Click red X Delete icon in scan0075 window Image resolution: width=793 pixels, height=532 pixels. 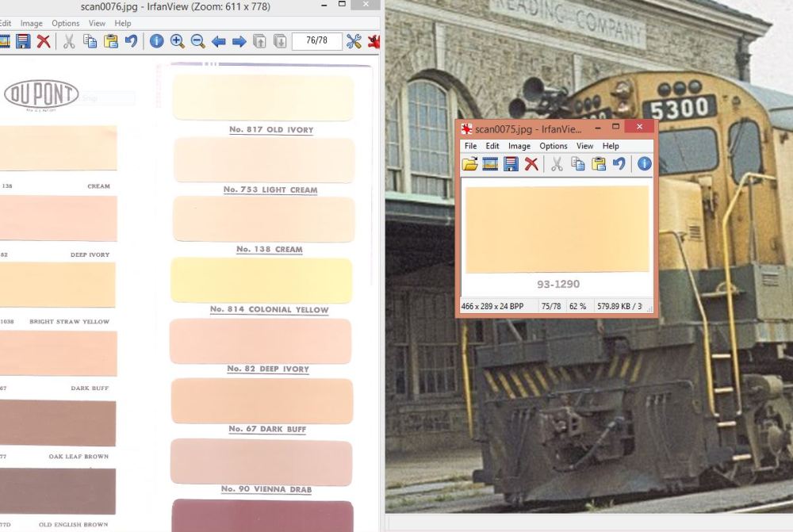[x=531, y=164]
